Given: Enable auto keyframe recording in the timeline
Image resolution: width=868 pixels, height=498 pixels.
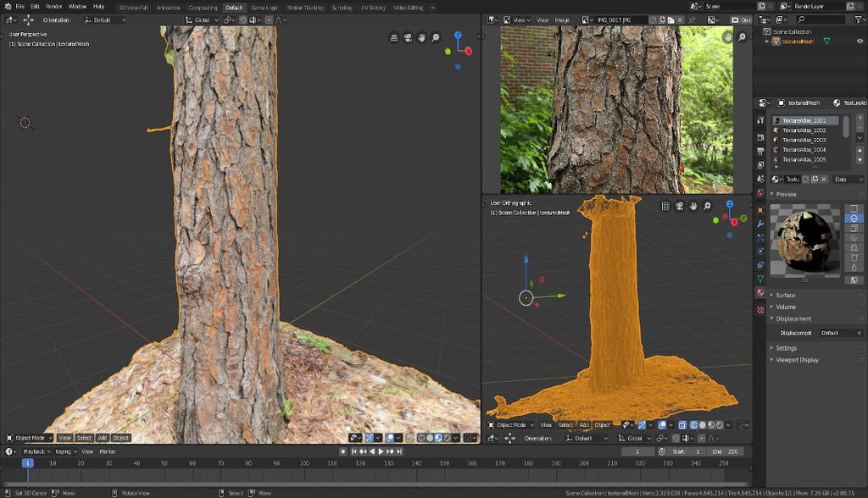Looking at the screenshot, I should 344,451.
